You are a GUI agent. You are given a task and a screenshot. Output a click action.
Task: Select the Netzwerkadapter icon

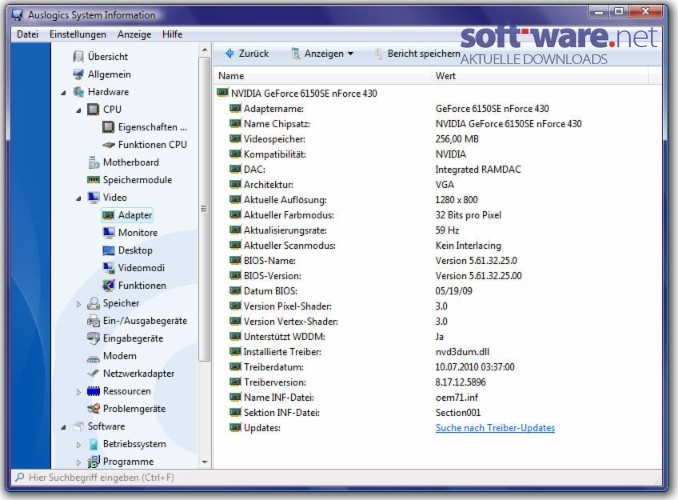93,373
